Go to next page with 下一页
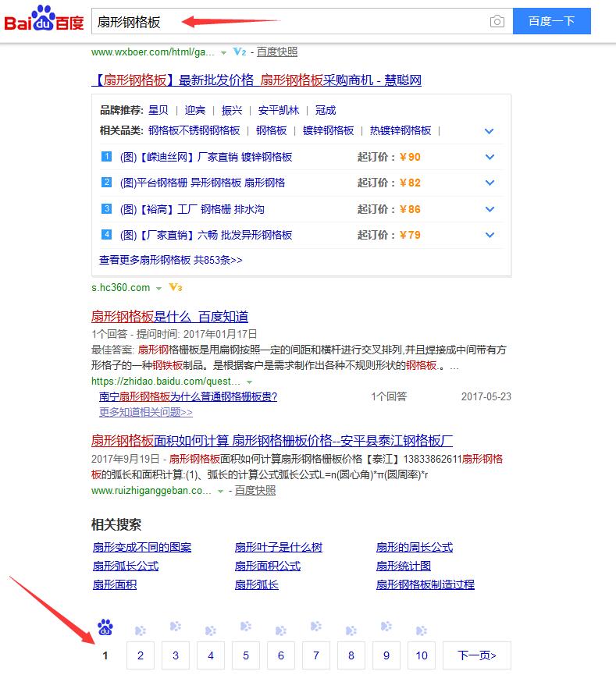 coord(476,655)
